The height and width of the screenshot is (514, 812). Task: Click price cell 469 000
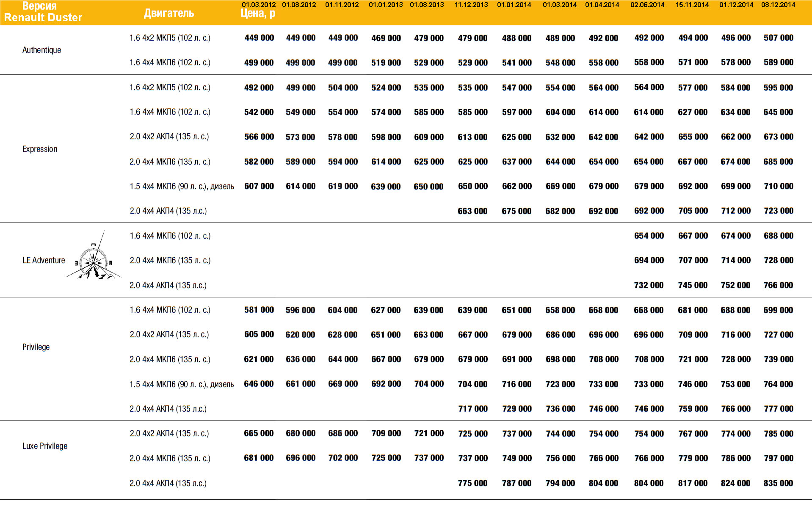click(x=386, y=38)
